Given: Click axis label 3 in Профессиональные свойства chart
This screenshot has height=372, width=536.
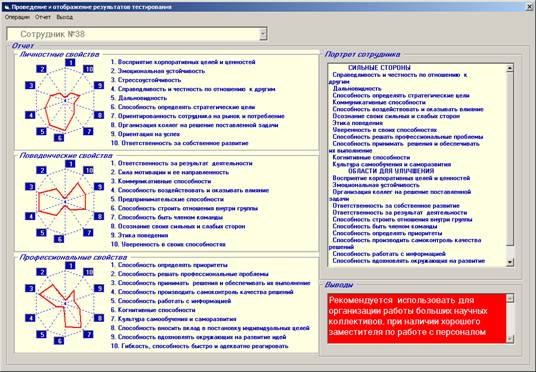Looking at the screenshot, I should click(x=30, y=288).
